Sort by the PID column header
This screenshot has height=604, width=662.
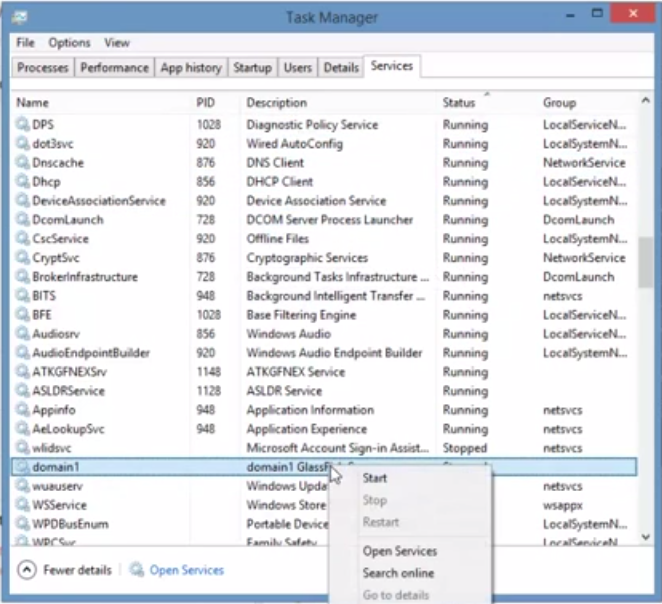pos(205,103)
